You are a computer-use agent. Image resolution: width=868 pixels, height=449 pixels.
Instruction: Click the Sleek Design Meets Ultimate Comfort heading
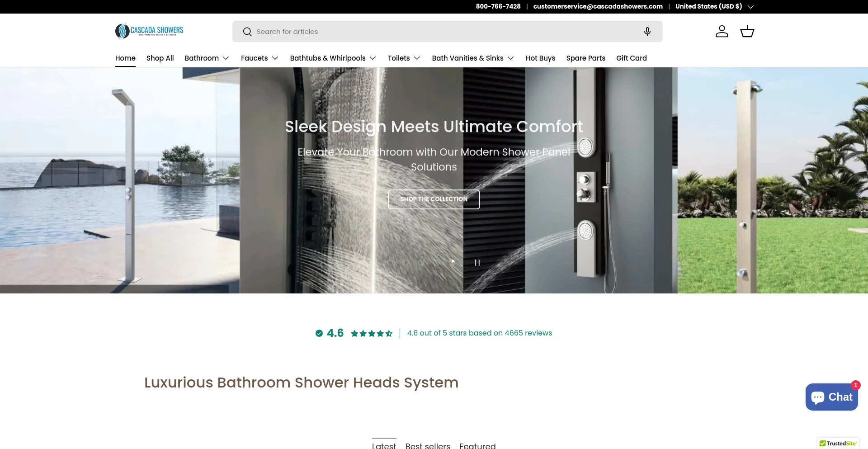434,127
